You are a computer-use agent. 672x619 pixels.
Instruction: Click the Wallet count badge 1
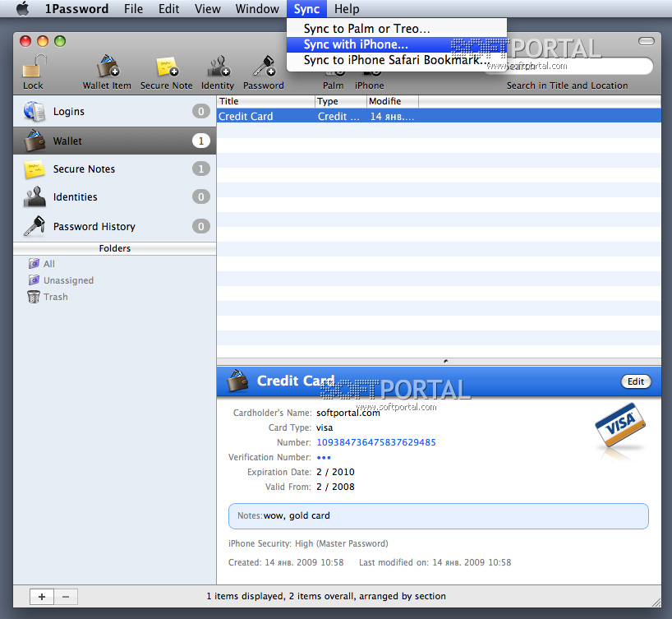coord(201,141)
